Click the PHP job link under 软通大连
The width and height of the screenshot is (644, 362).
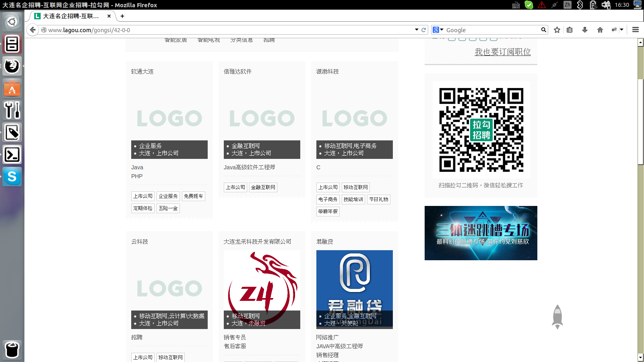click(x=137, y=176)
